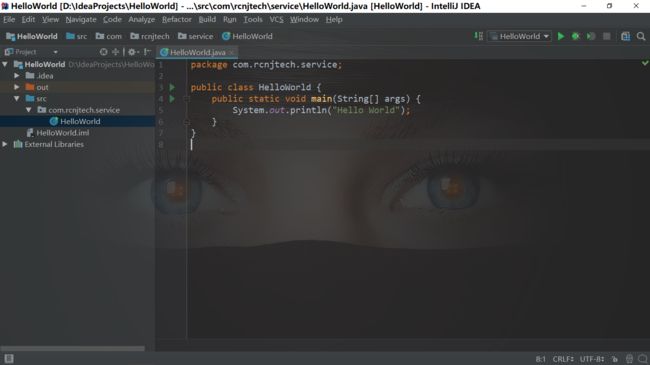This screenshot has width=650, height=365.
Task: Collapse the src folder arrow
Action: point(17,99)
